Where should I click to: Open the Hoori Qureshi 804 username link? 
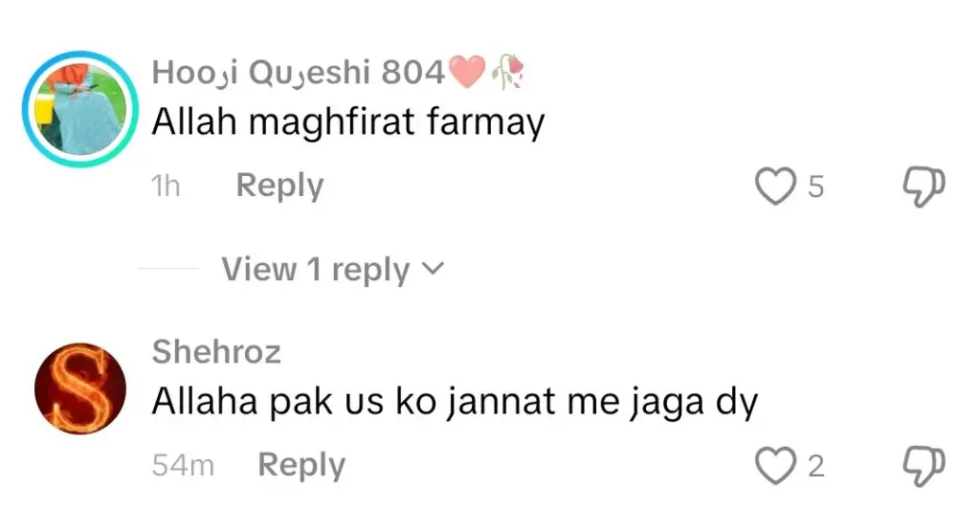(299, 72)
